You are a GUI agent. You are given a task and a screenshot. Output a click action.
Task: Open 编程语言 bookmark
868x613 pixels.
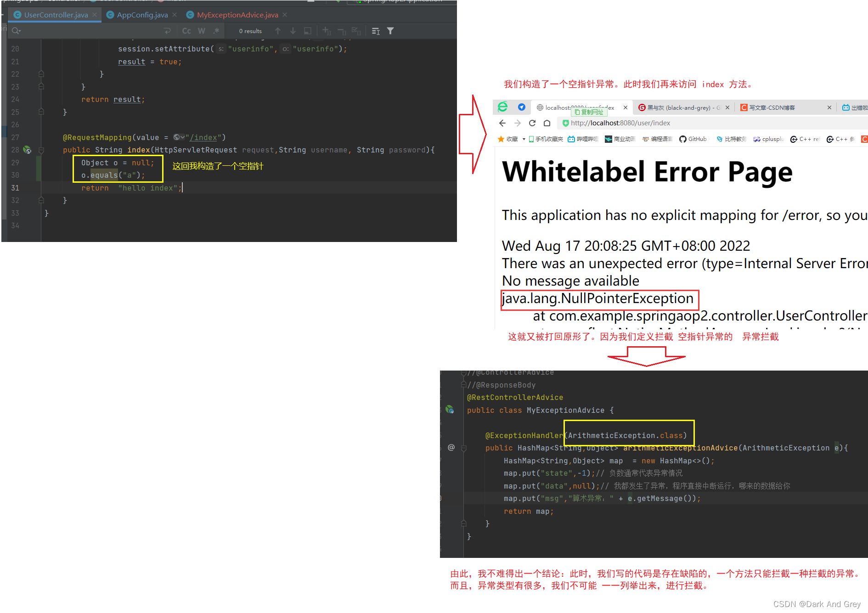[657, 139]
